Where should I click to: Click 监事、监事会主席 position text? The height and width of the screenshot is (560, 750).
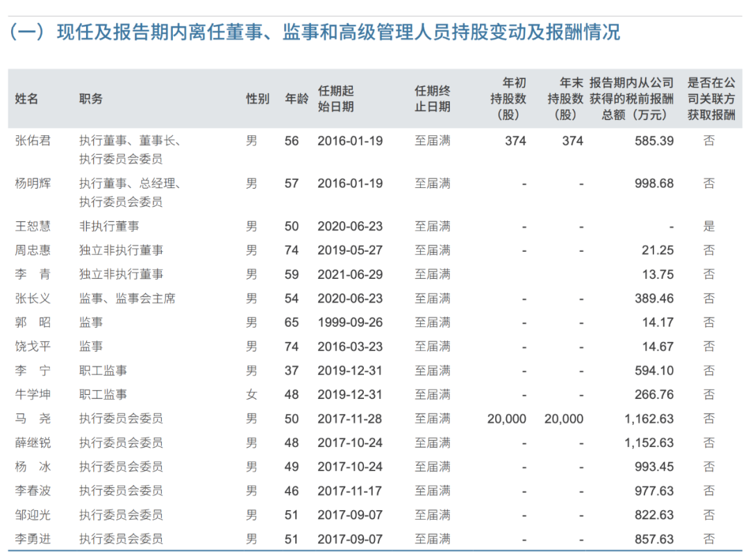[127, 298]
